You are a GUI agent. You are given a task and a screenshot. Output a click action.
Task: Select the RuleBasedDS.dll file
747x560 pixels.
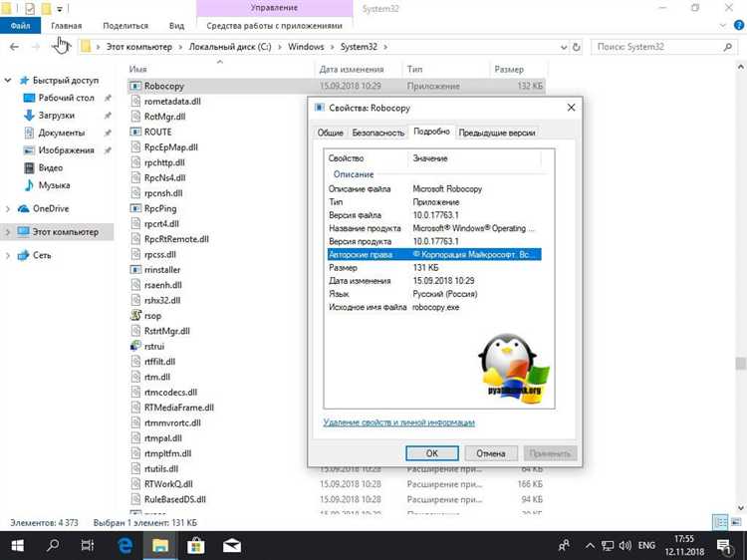[175, 499]
